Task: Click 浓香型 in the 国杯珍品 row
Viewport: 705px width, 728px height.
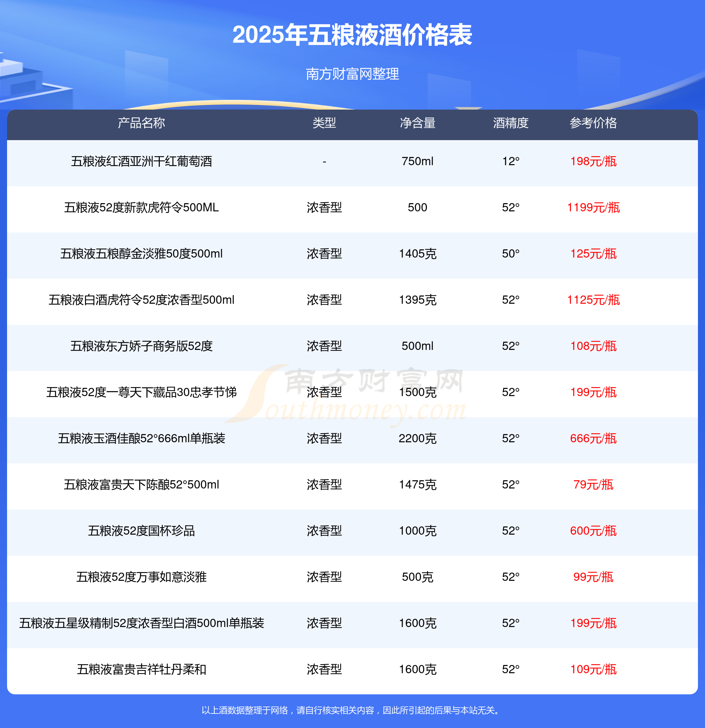Action: pyautogui.click(x=324, y=531)
